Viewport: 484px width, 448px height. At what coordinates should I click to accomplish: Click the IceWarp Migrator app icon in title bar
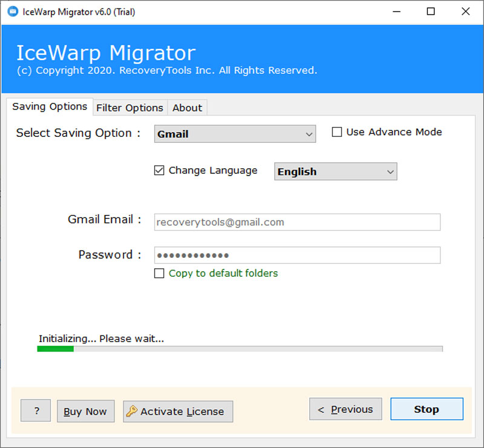(x=13, y=12)
